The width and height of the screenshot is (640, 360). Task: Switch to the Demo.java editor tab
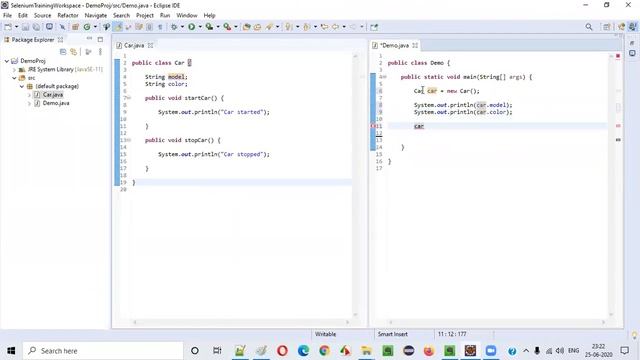(x=394, y=45)
